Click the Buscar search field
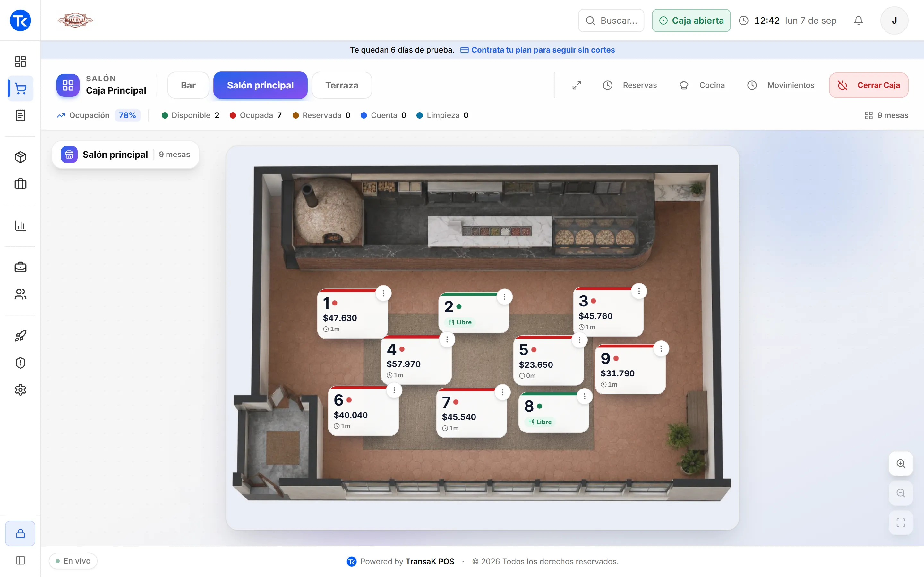 (611, 21)
